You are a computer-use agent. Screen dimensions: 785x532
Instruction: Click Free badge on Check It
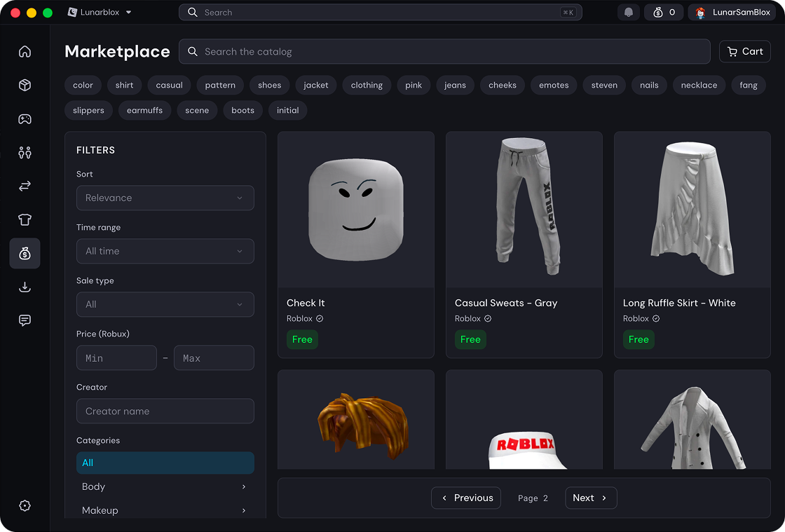(x=302, y=339)
